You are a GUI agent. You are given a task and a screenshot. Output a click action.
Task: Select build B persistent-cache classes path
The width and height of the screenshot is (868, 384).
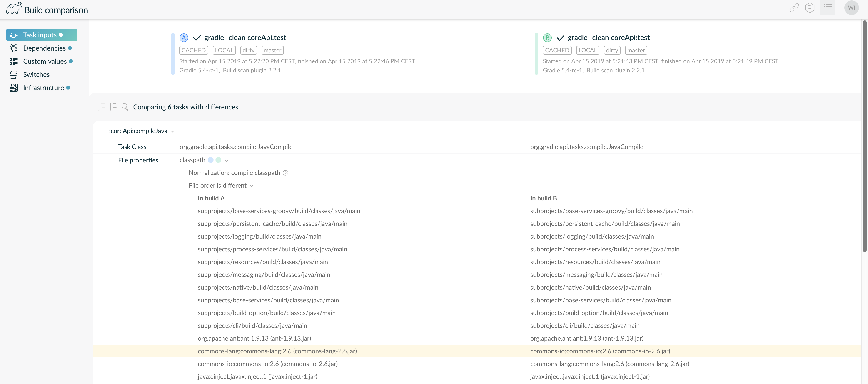605,224
